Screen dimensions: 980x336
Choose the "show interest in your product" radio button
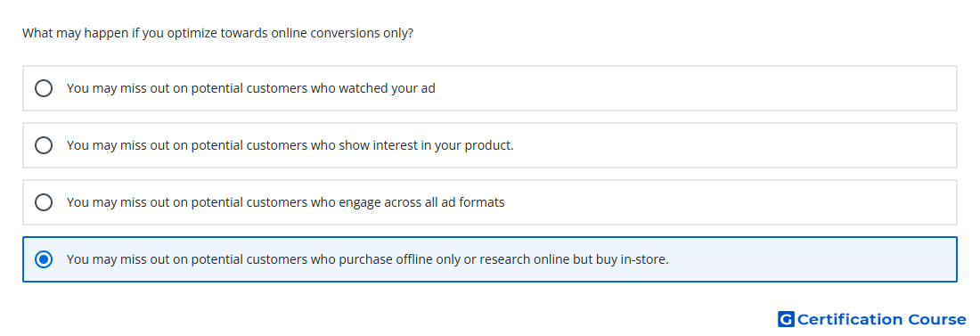tap(44, 145)
